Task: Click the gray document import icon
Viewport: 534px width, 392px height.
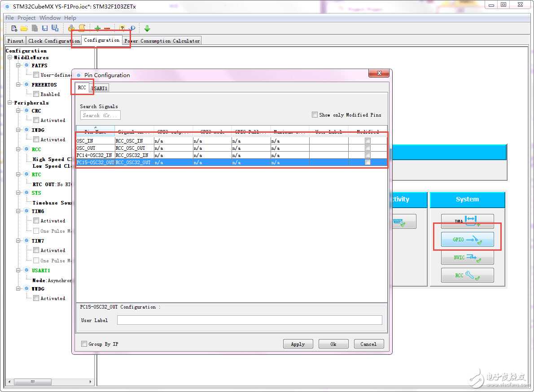Action: point(35,28)
